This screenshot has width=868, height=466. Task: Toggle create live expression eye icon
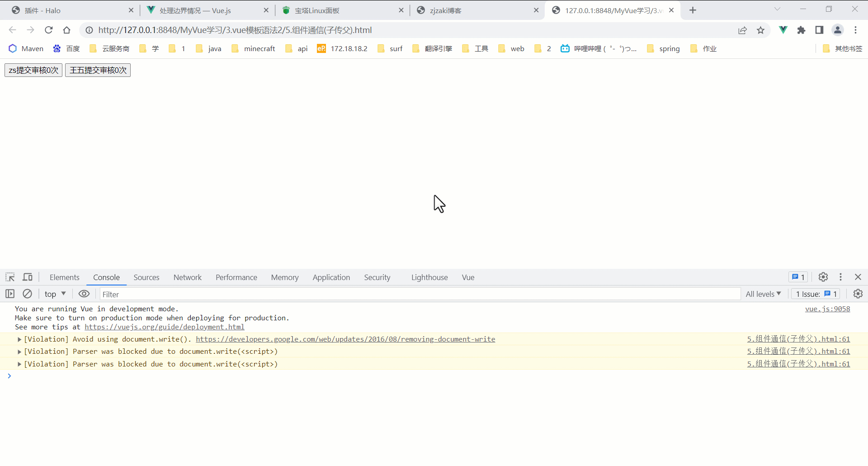[x=84, y=294]
